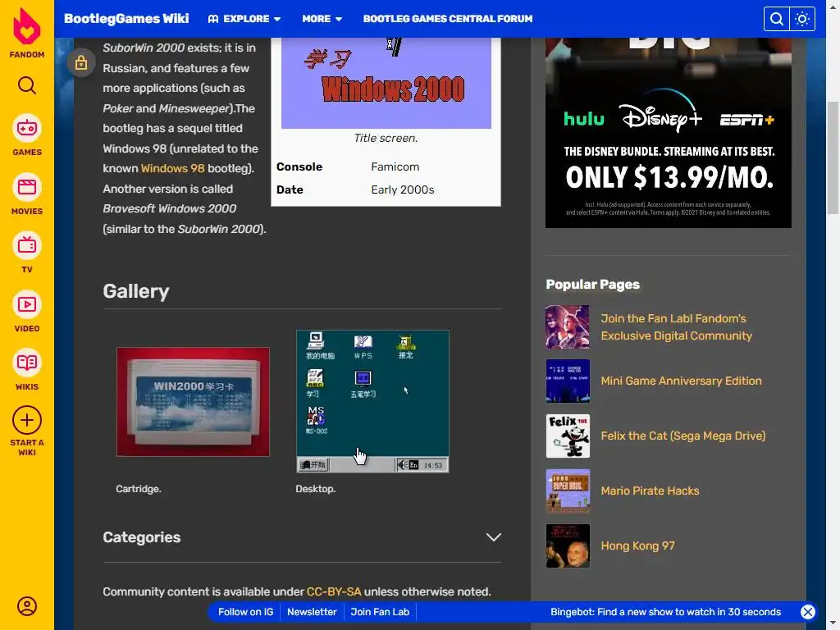
Task: Open Mini Game Anniversary Edition page
Action: 681,381
